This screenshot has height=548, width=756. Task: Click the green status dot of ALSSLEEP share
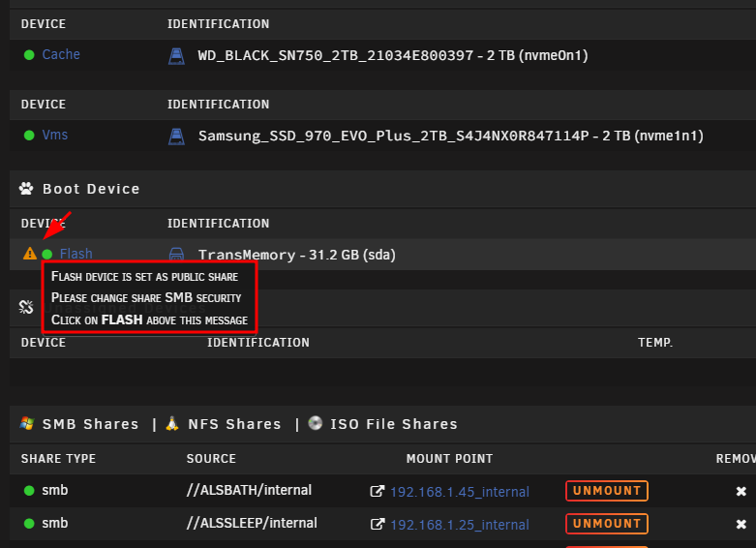[x=29, y=524]
